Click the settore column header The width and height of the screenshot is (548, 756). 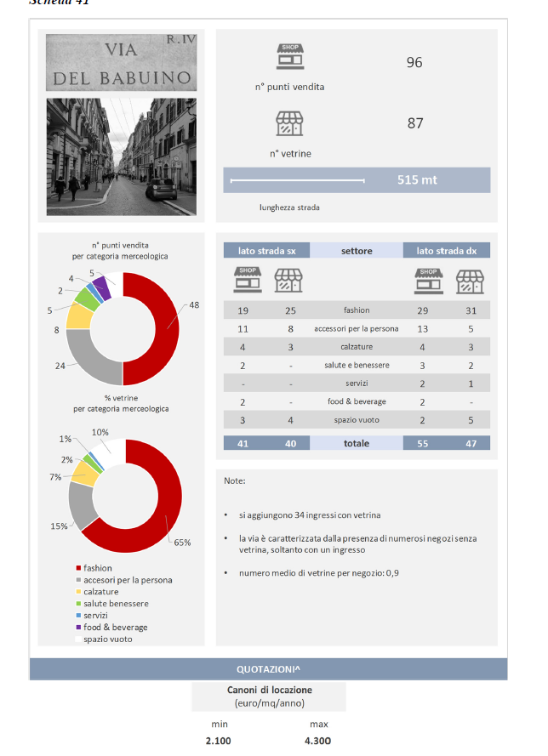pos(356,251)
